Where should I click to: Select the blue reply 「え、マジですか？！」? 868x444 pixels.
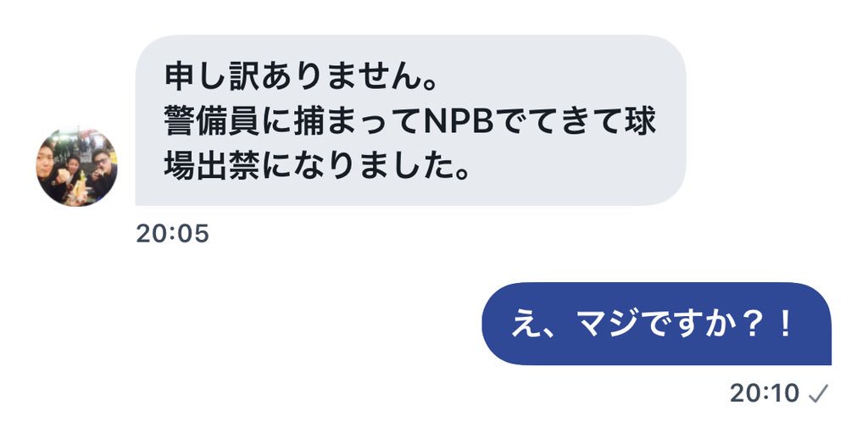pos(657,324)
